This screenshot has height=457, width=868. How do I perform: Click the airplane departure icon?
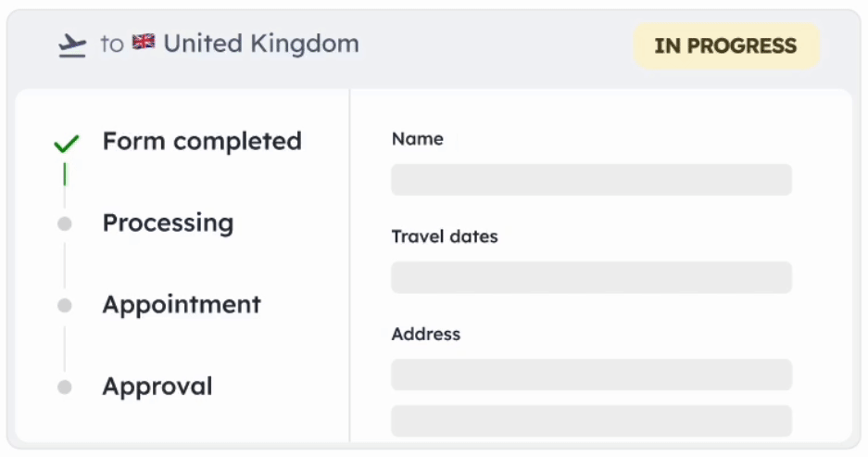(x=72, y=45)
